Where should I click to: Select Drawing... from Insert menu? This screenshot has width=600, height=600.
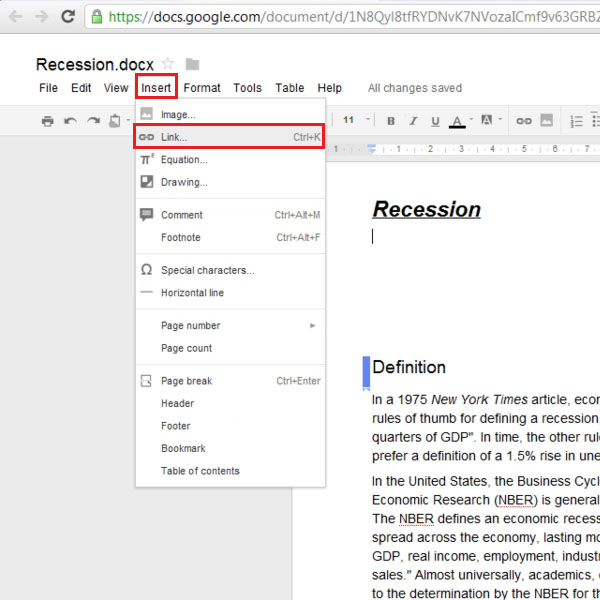pyautogui.click(x=230, y=182)
